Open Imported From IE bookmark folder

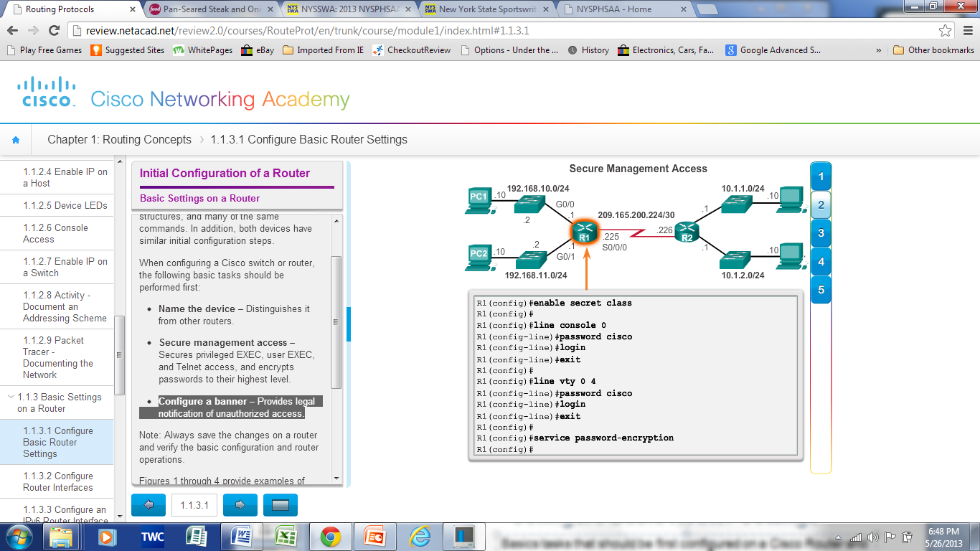[x=324, y=50]
